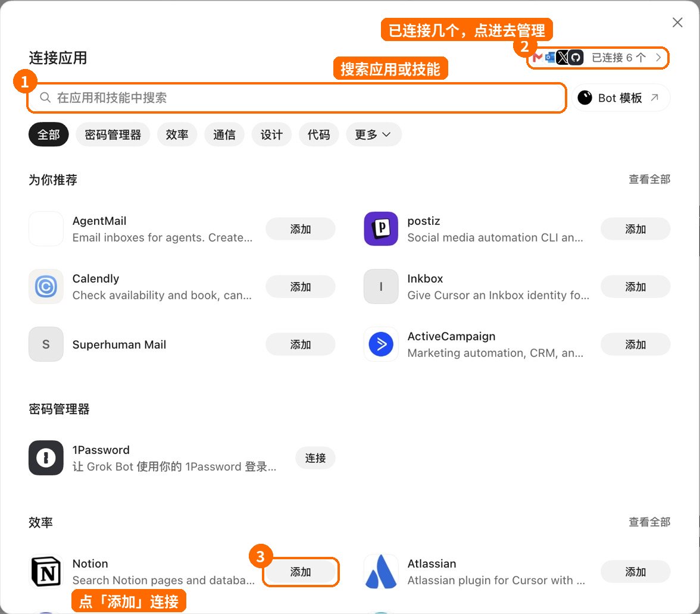Image resolution: width=700 pixels, height=614 pixels.
Task: Select the 设计 filter tab
Action: point(271,134)
